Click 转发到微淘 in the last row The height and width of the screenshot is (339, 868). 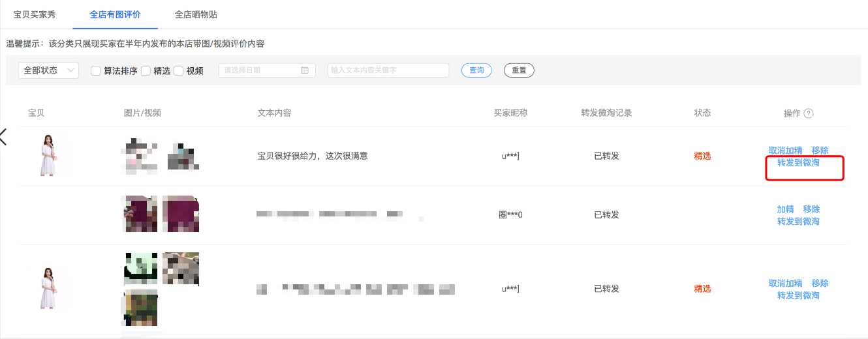coord(798,295)
